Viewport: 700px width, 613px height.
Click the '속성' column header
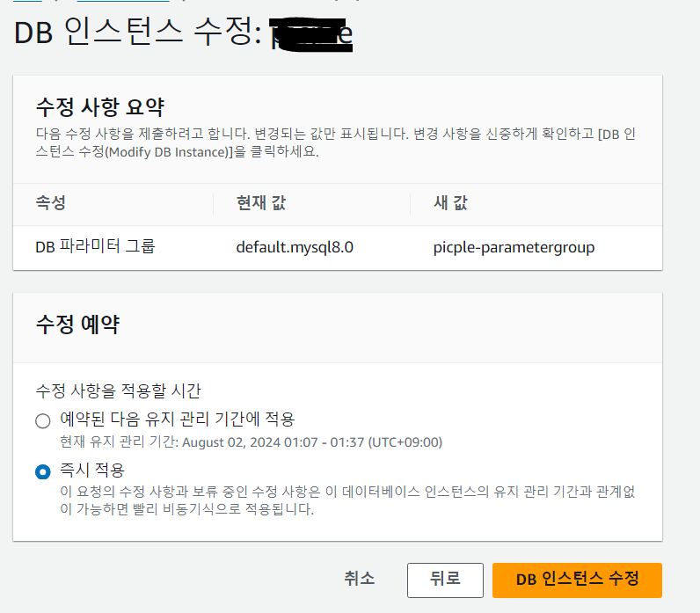tap(50, 203)
